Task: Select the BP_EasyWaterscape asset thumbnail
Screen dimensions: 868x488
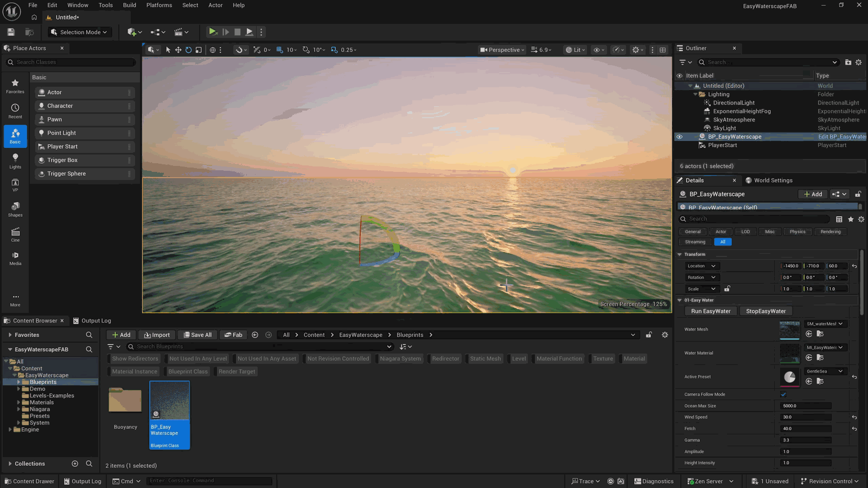Action: (169, 415)
